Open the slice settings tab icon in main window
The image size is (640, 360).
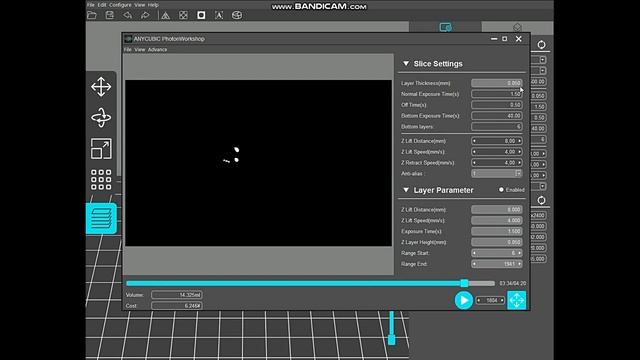pos(445,27)
